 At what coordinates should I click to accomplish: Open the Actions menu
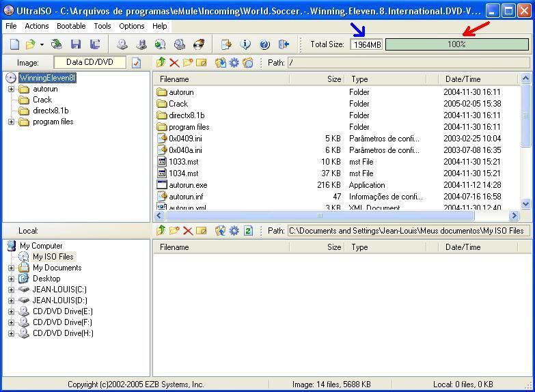click(36, 26)
